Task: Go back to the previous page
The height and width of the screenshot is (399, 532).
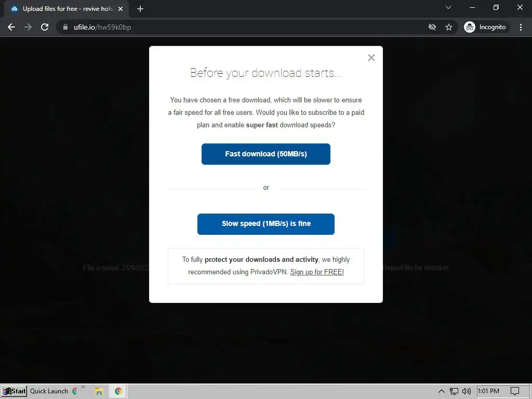Action: tap(11, 27)
